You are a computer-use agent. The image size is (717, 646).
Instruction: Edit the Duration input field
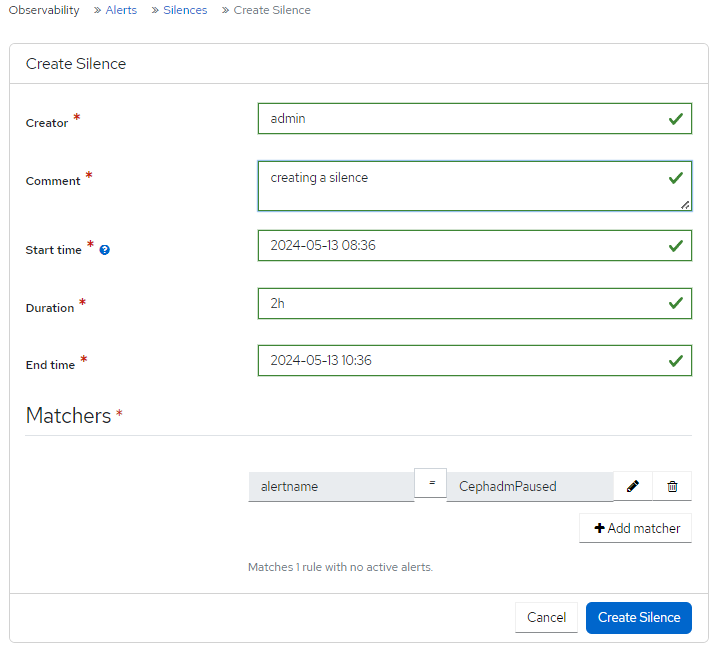coord(460,303)
